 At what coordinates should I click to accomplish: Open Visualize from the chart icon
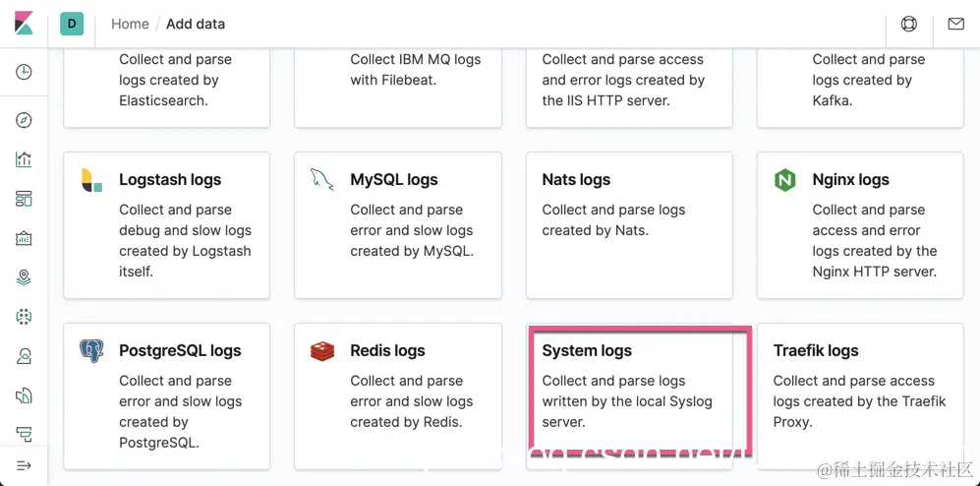[24, 159]
